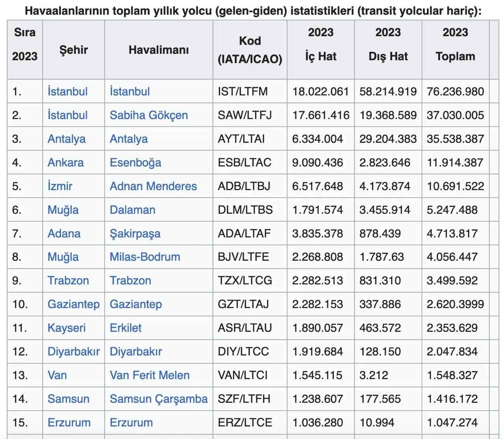Viewport: 504px width, 439px height.
Task: Open the Trabzon city link in row 9
Action: point(68,280)
